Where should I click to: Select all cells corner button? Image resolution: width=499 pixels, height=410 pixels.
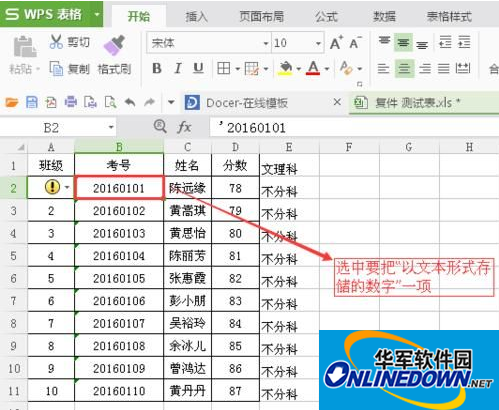20,147
